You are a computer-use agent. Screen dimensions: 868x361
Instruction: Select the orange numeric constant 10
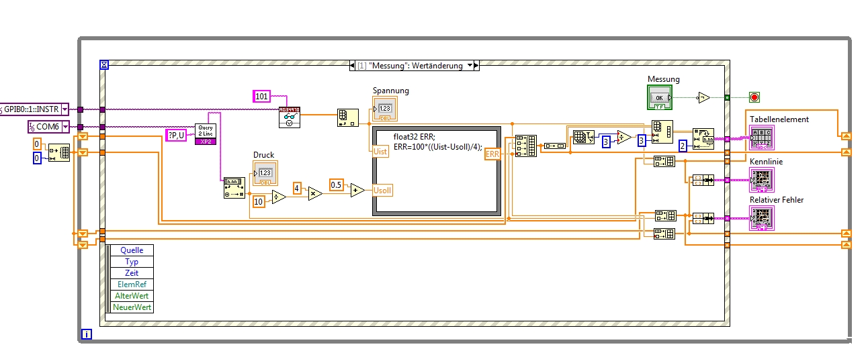pos(259,201)
